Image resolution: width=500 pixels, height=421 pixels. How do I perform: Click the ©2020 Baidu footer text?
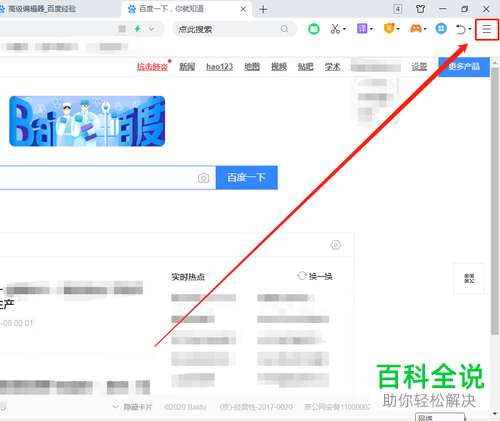click(x=185, y=407)
